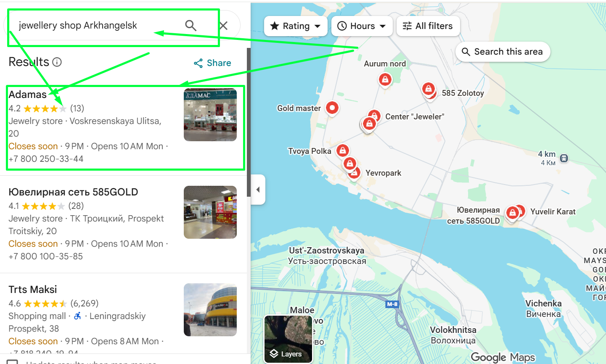The image size is (606, 364).
Task: Open the Hours filter dropdown
Action: point(362,26)
